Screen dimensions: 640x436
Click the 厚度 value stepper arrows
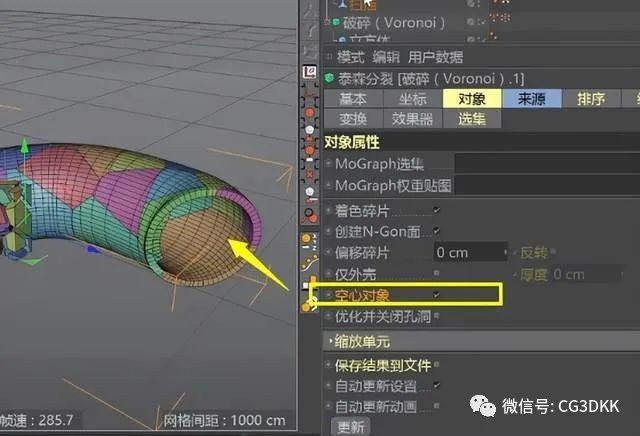pyautogui.click(x=622, y=274)
